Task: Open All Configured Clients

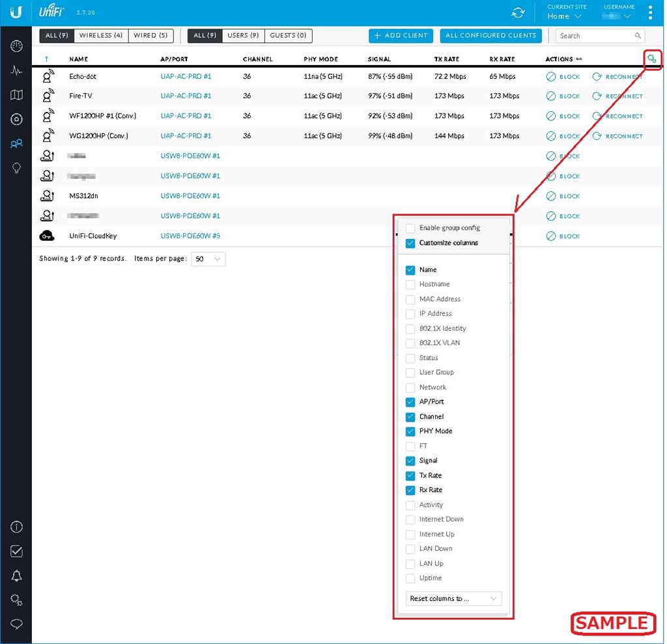Action: 490,36
